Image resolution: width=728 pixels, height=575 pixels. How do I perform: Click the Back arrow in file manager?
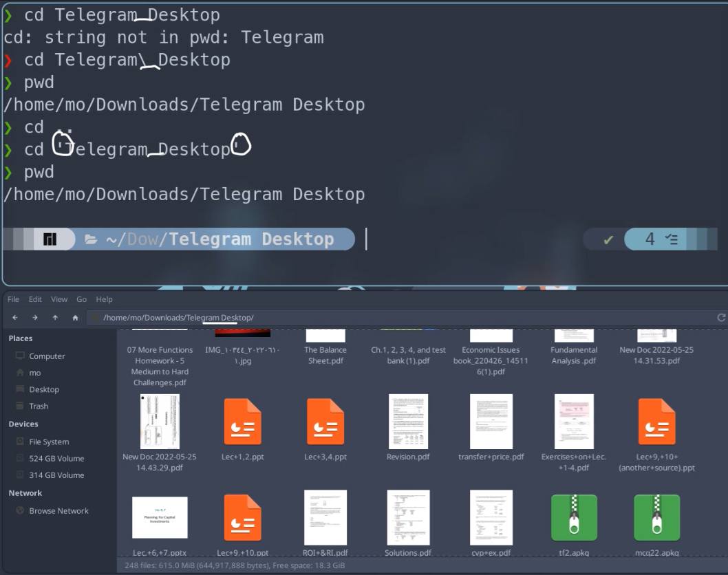click(x=14, y=318)
